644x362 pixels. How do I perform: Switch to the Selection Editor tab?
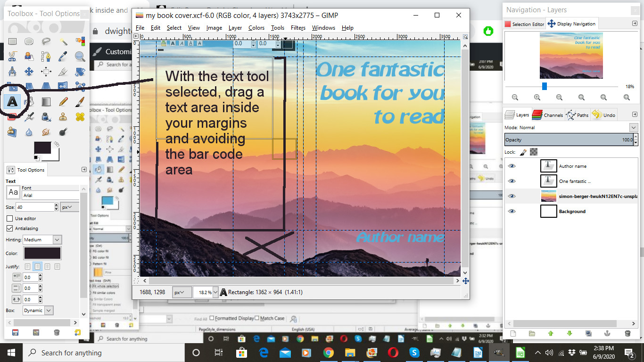[x=524, y=24]
